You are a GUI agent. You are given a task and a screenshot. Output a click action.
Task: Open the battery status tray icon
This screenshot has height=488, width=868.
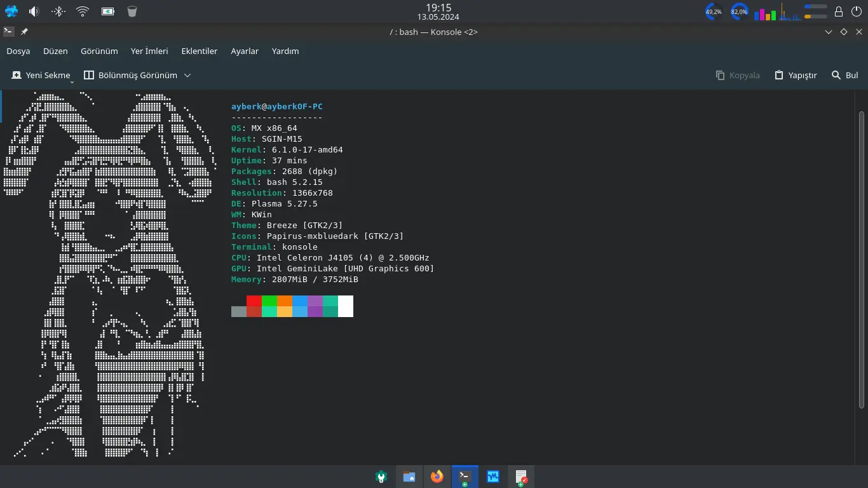[108, 11]
